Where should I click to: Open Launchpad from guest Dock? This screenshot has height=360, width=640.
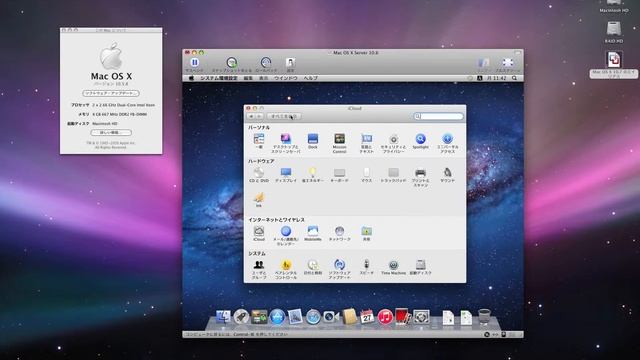click(x=241, y=317)
